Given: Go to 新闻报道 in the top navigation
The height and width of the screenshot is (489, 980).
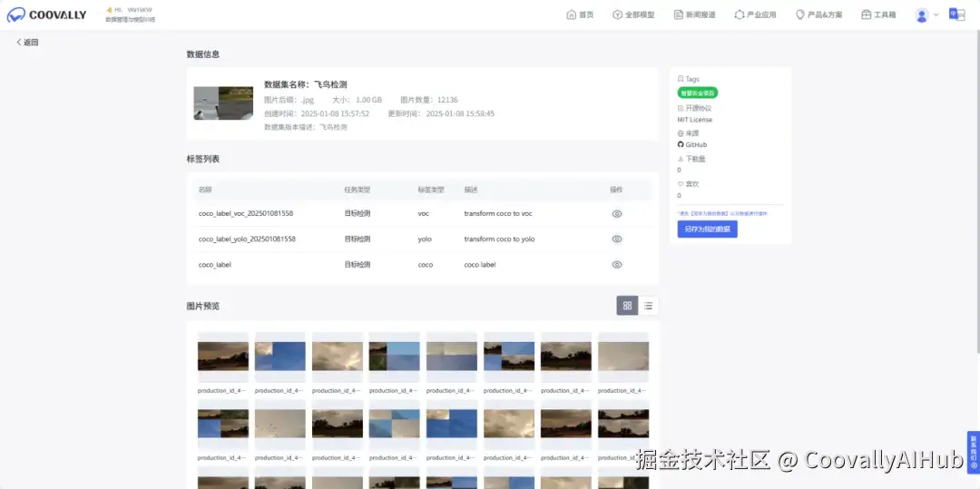Looking at the screenshot, I should click(x=694, y=15).
